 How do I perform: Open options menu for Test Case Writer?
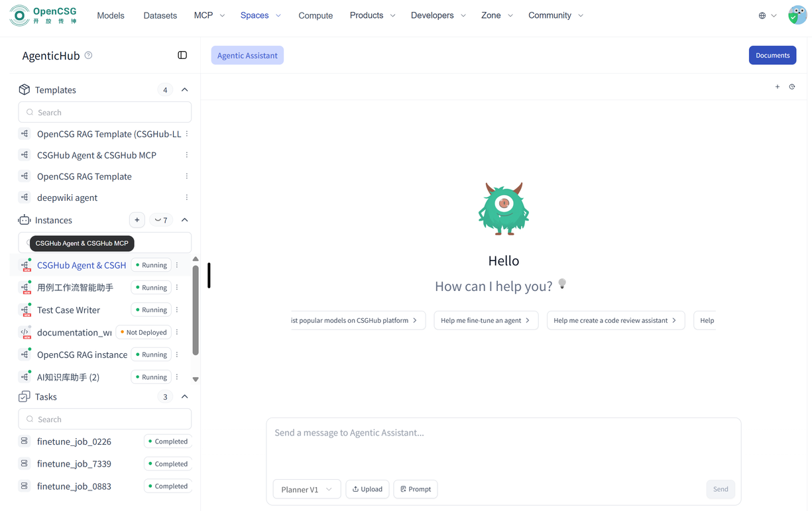point(177,310)
